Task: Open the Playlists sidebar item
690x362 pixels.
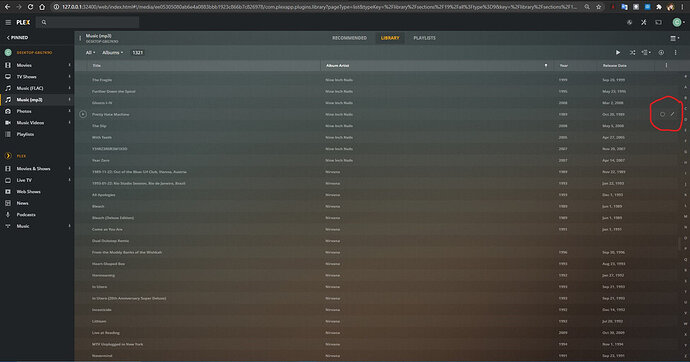Action: click(25, 134)
